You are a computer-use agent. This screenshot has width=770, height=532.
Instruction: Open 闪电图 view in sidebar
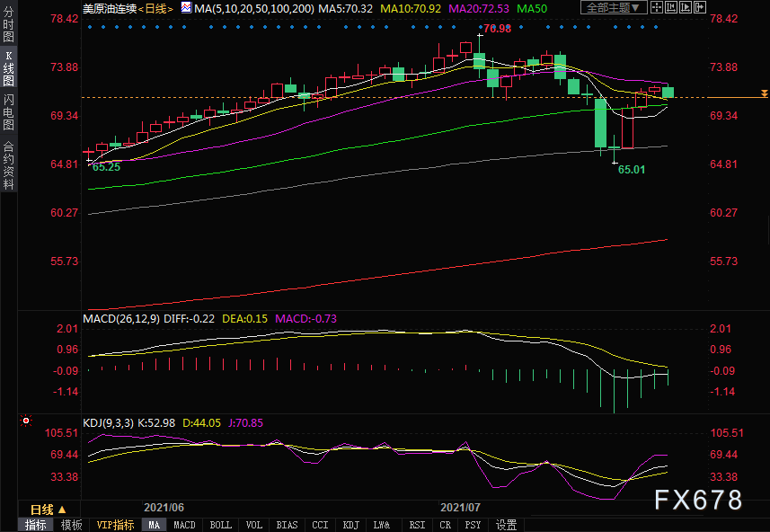click(8, 112)
